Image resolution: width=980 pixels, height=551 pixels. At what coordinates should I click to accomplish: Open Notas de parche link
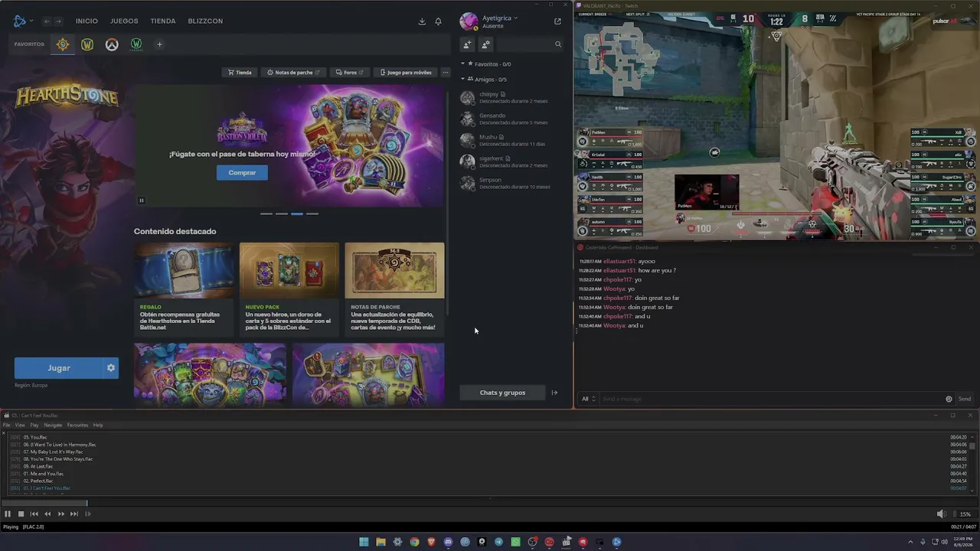click(x=293, y=73)
